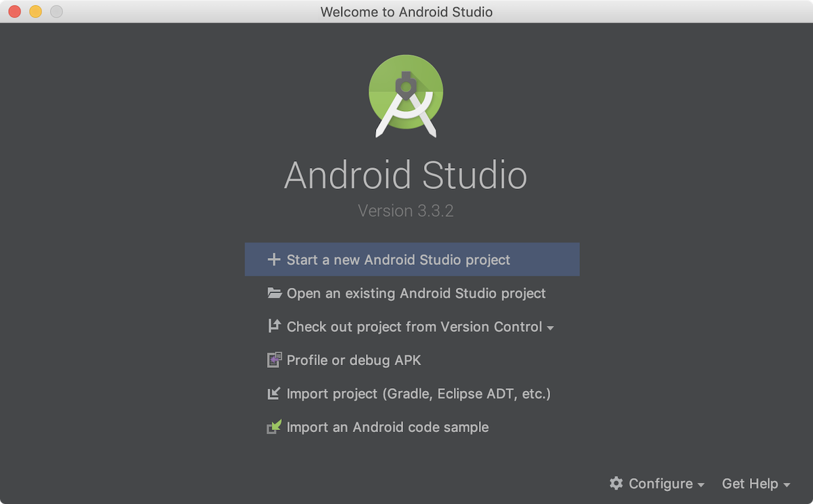The image size is (813, 504).
Task: Click the Get Help label
Action: (751, 484)
